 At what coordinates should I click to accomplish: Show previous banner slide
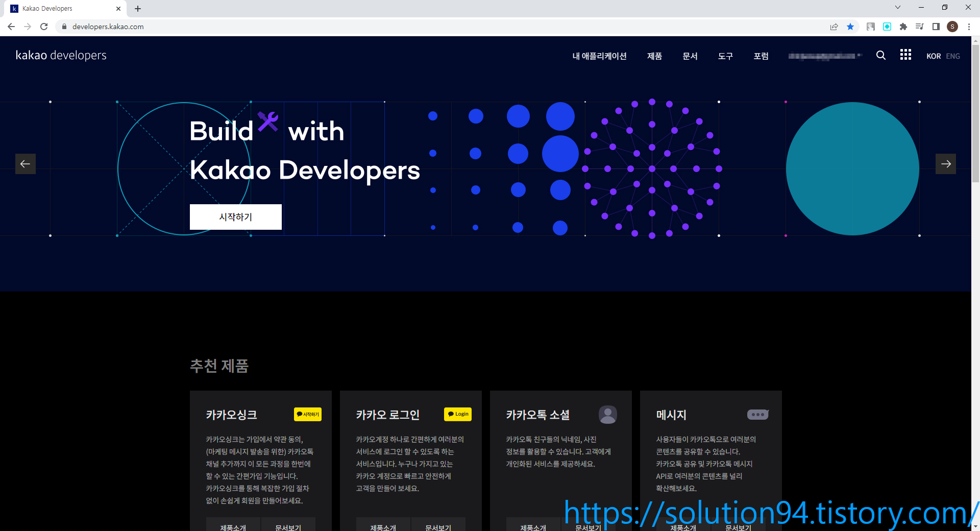tap(26, 164)
